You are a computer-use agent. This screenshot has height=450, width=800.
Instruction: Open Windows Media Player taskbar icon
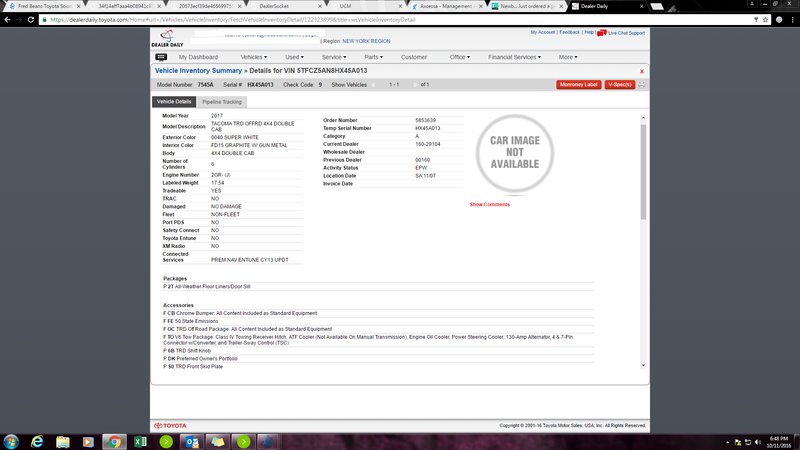tap(88, 442)
